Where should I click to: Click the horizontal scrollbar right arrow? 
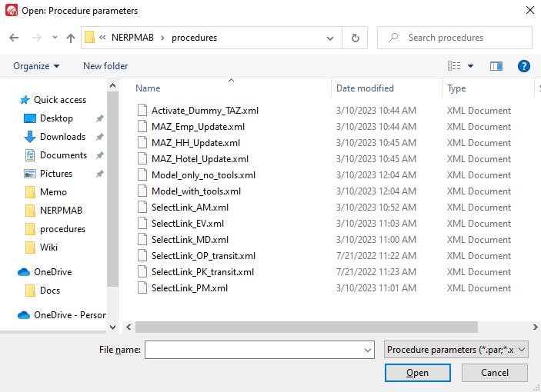(x=535, y=327)
